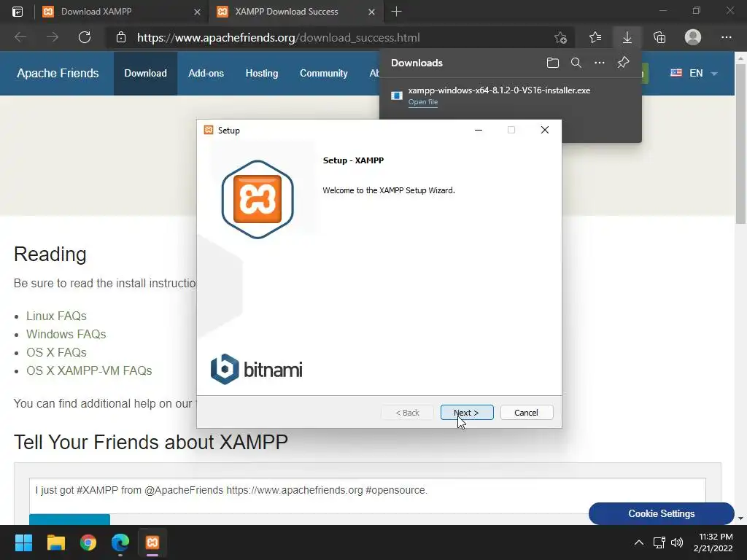Click the address bar URL

pyautogui.click(x=278, y=38)
